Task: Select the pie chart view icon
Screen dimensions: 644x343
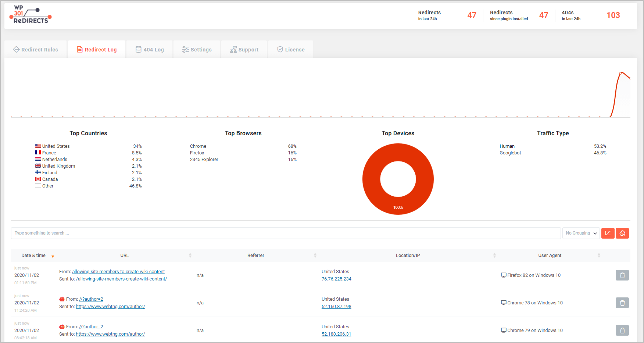Action: (622, 233)
